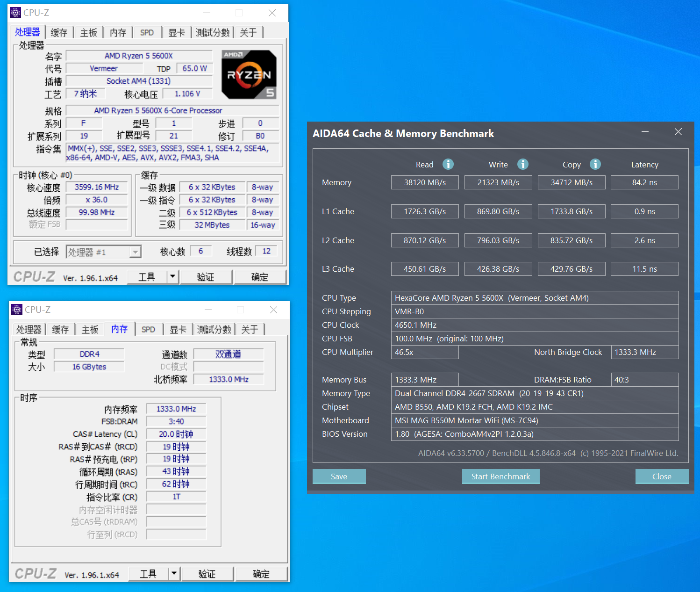The height and width of the screenshot is (592, 700).
Task: Click the CPU-Z app icon in bottom window title bar
Action: tap(17, 310)
